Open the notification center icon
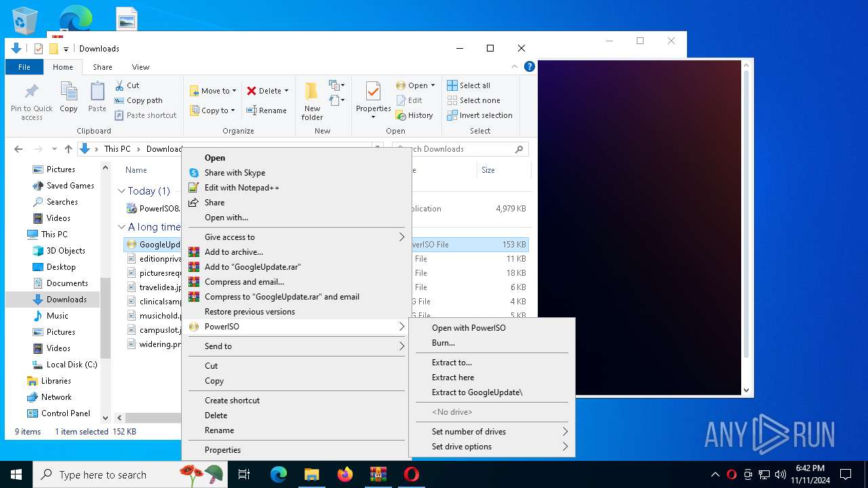 pyautogui.click(x=846, y=474)
